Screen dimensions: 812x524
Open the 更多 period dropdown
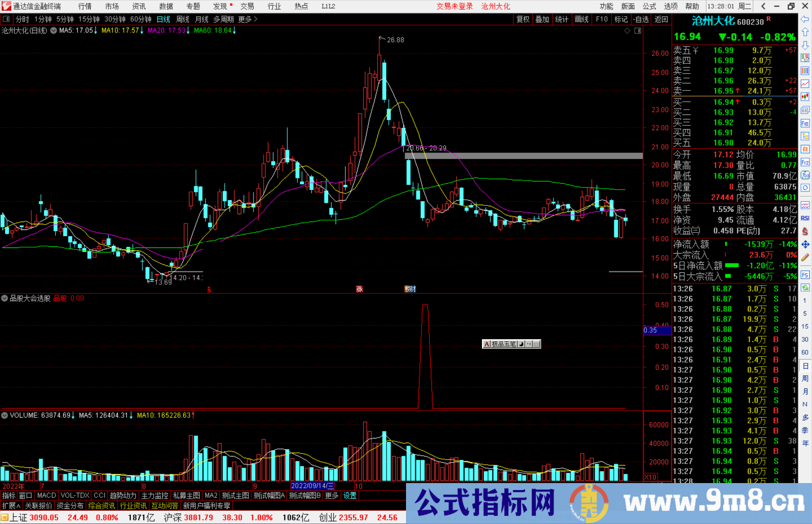[x=245, y=19]
